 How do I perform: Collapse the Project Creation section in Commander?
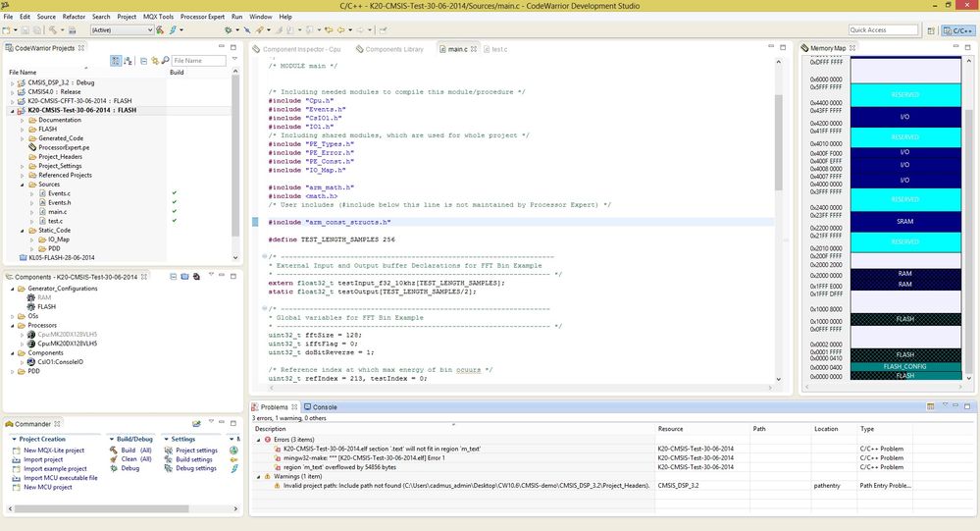[x=14, y=439]
